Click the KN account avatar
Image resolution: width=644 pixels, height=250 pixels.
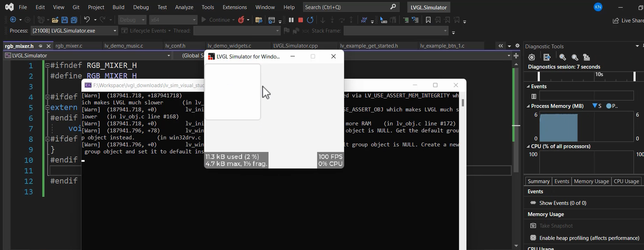(598, 7)
